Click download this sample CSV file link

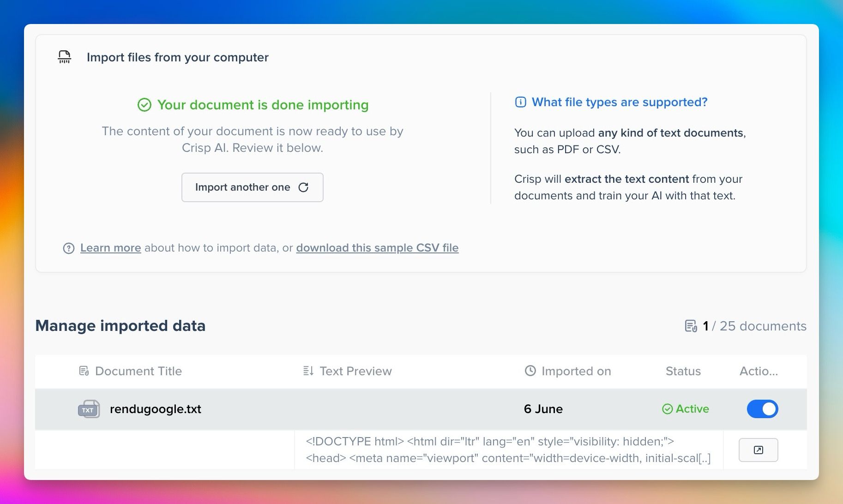(377, 248)
